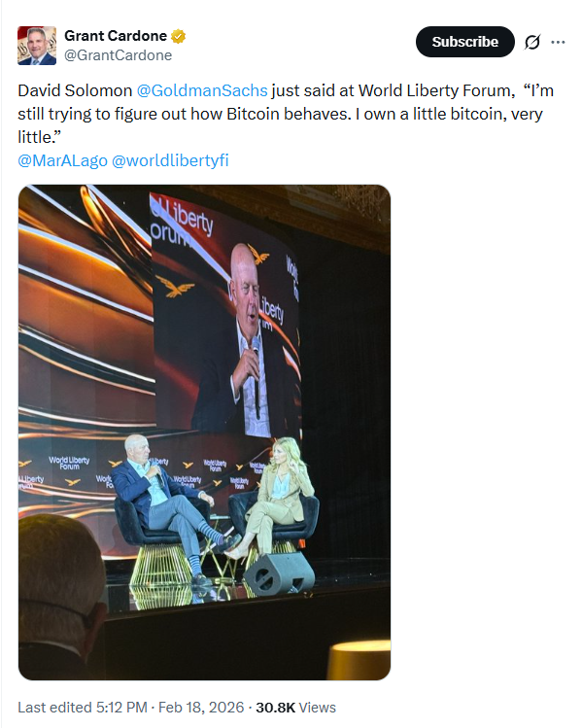Select the tweet text about Bitcoin
Screen dimensions: 582x728
(286, 114)
